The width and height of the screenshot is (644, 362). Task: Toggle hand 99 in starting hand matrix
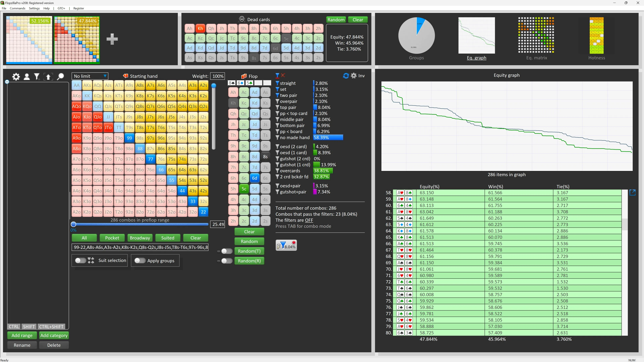tap(129, 138)
